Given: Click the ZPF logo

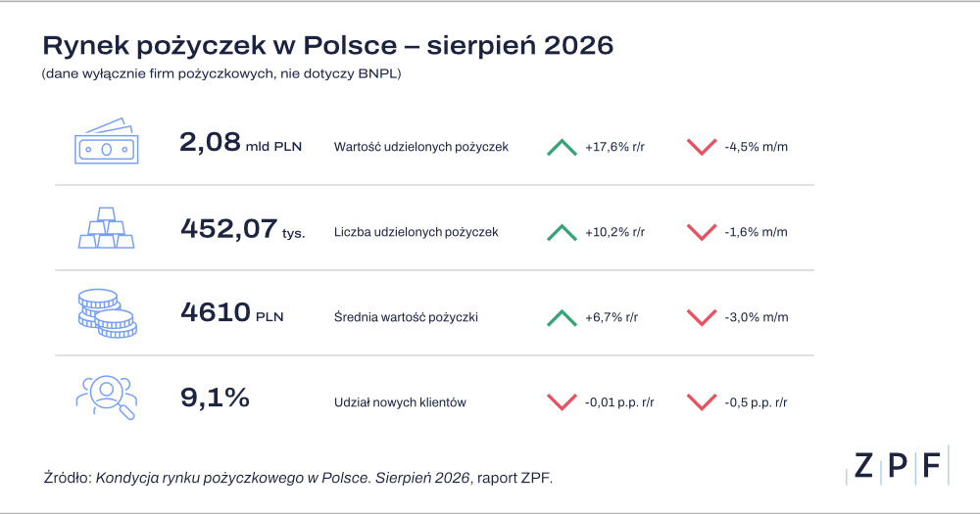Looking at the screenshot, I should [x=898, y=465].
